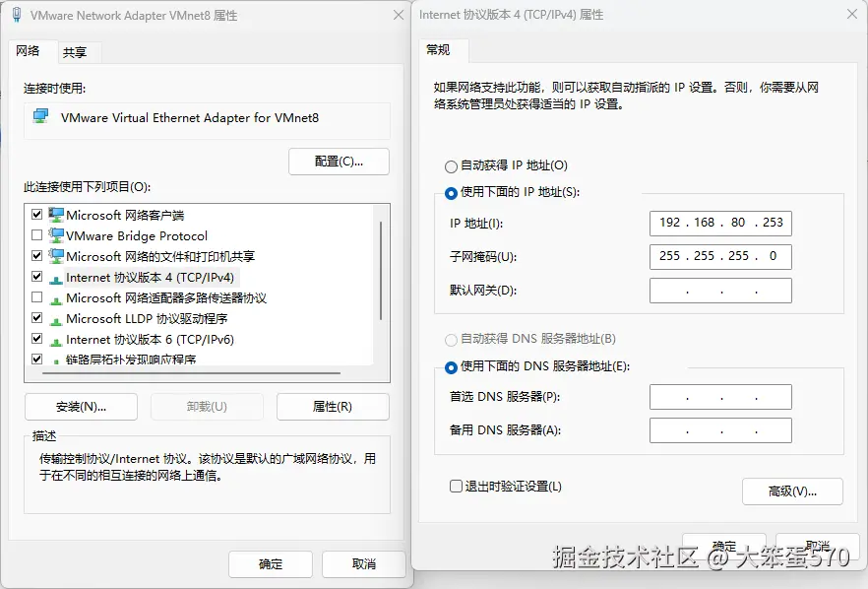This screenshot has width=868, height=589.
Task: Click the 安装(N)... button
Action: pos(82,407)
